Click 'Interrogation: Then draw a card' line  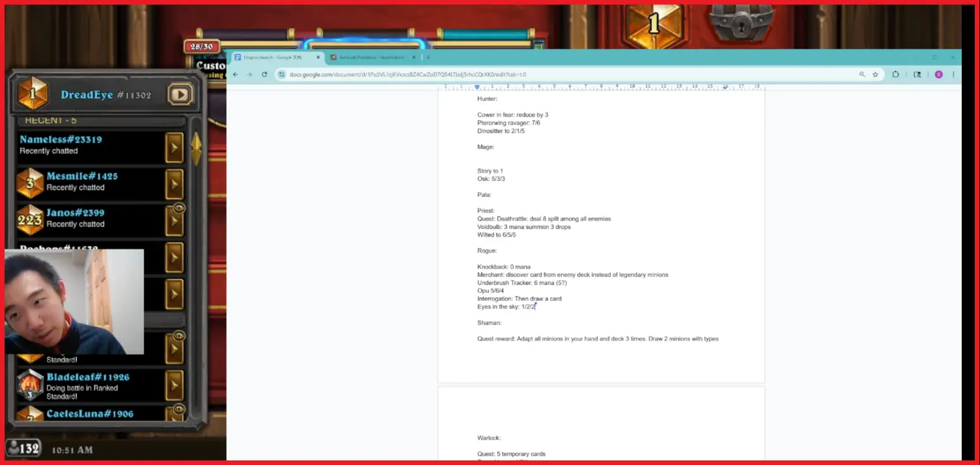tap(519, 299)
